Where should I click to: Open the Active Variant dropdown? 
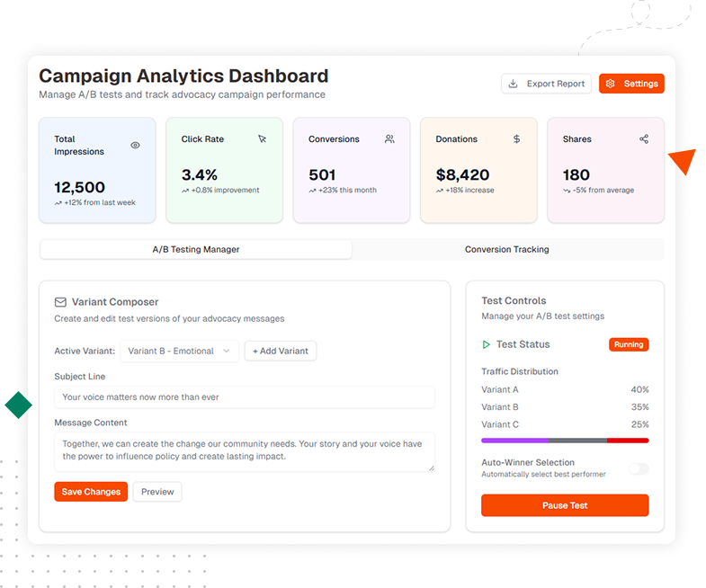tap(179, 351)
